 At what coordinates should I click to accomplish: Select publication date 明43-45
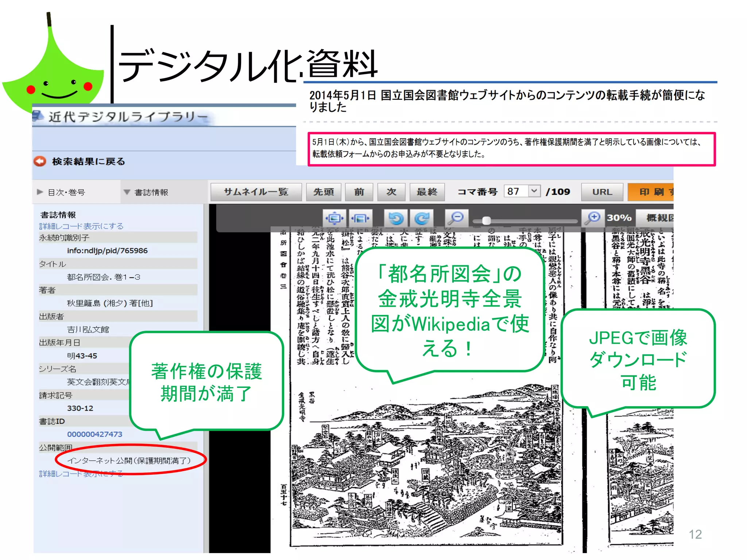(x=82, y=356)
